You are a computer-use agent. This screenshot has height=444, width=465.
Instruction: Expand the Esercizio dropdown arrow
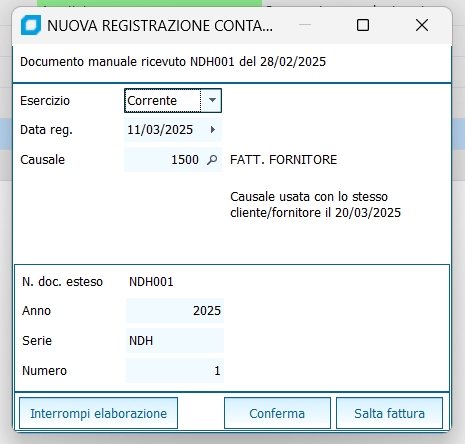212,100
